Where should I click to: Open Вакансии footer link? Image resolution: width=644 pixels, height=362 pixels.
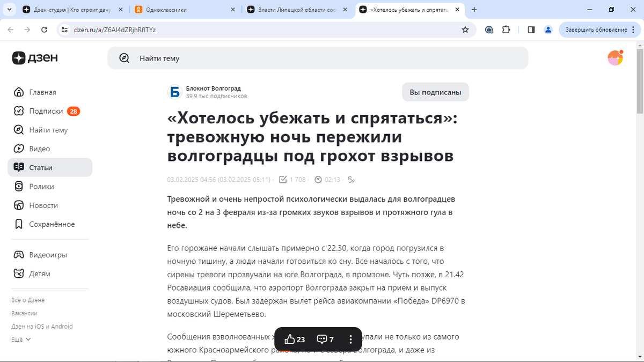pyautogui.click(x=24, y=313)
